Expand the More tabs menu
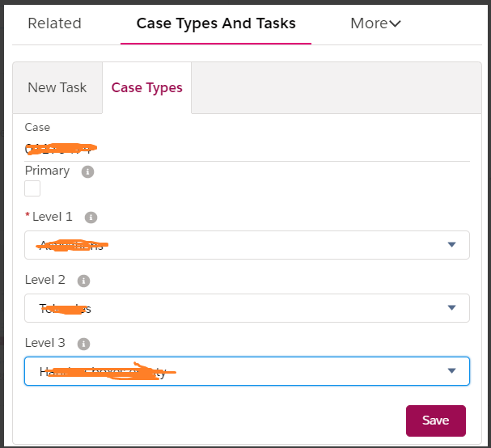 [375, 23]
